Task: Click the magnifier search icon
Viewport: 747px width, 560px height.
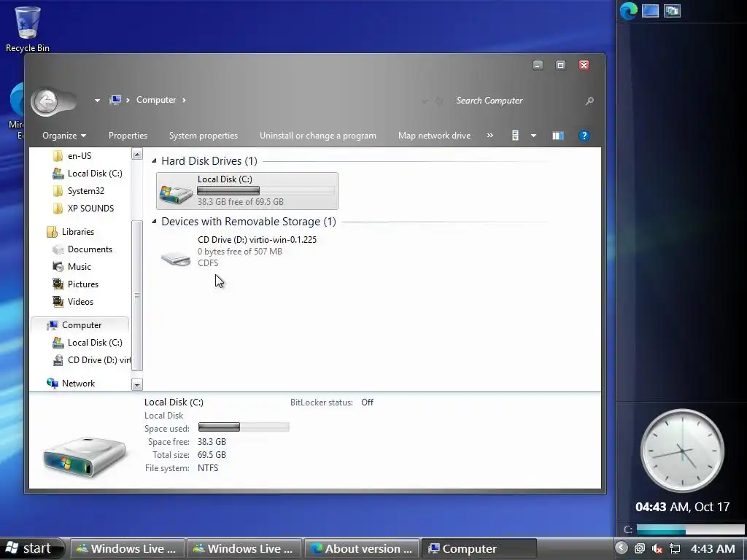Action: click(x=589, y=101)
